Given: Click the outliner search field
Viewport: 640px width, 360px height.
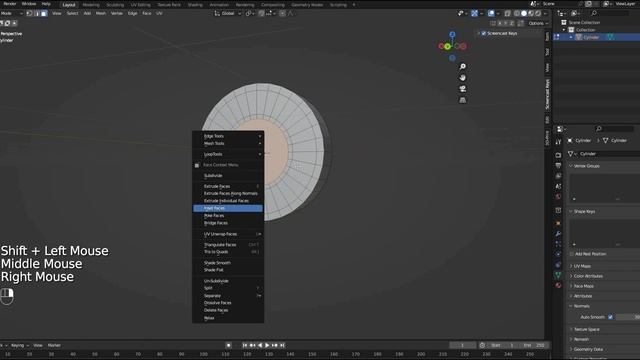Looking at the screenshot, I should point(609,13).
